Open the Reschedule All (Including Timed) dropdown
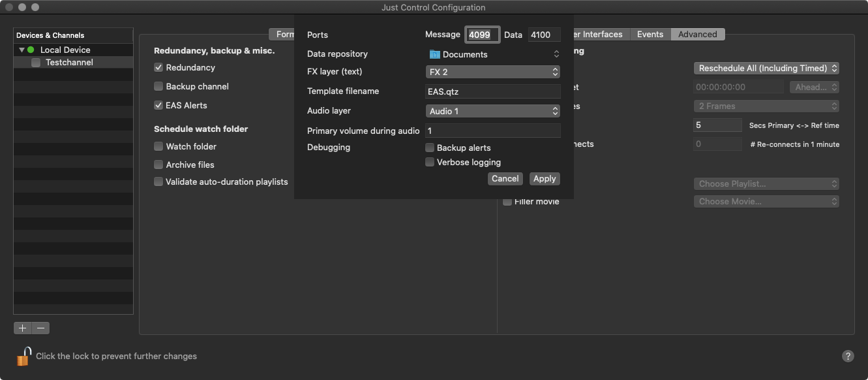This screenshot has height=380, width=868. coord(766,68)
